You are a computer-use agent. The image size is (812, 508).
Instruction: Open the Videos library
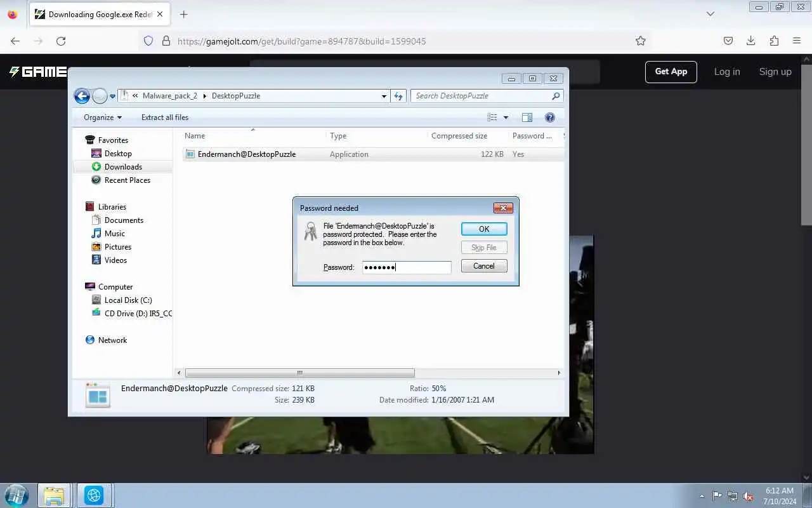[115, 260]
